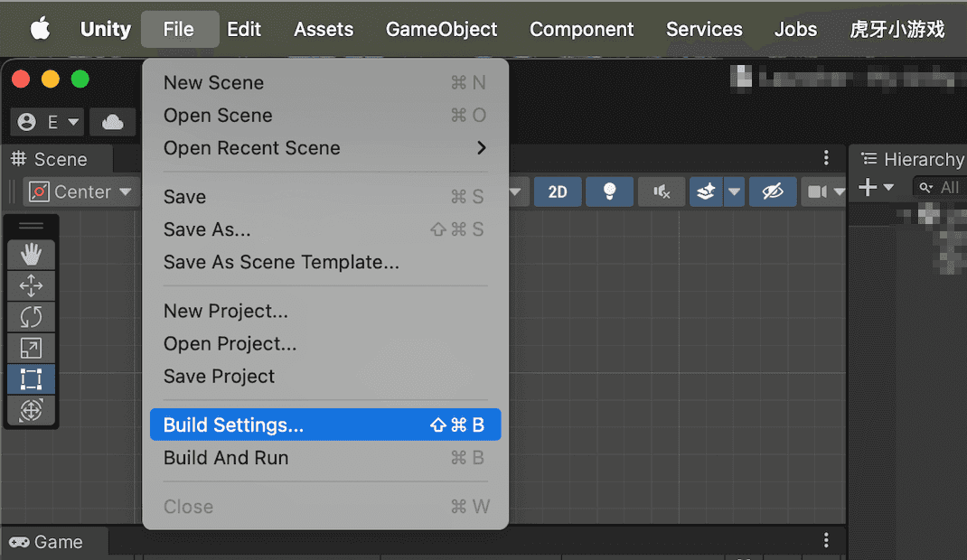Toggle 2D scene view mode
Image resolution: width=967 pixels, height=560 pixels.
(x=558, y=191)
